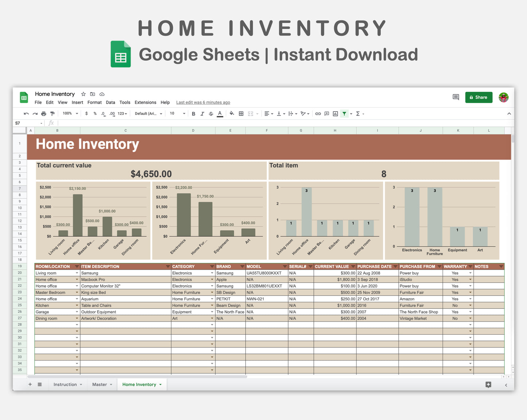Click the Paint format tool
The width and height of the screenshot is (527, 420).
pos(52,113)
